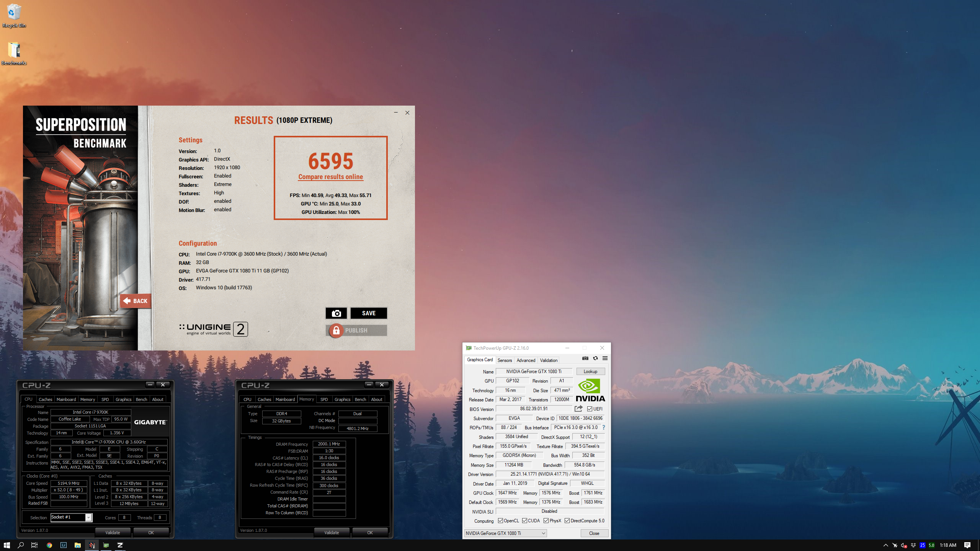Select the Benchmarks folder on desktop
The width and height of the screenshot is (980, 551).
click(x=14, y=54)
